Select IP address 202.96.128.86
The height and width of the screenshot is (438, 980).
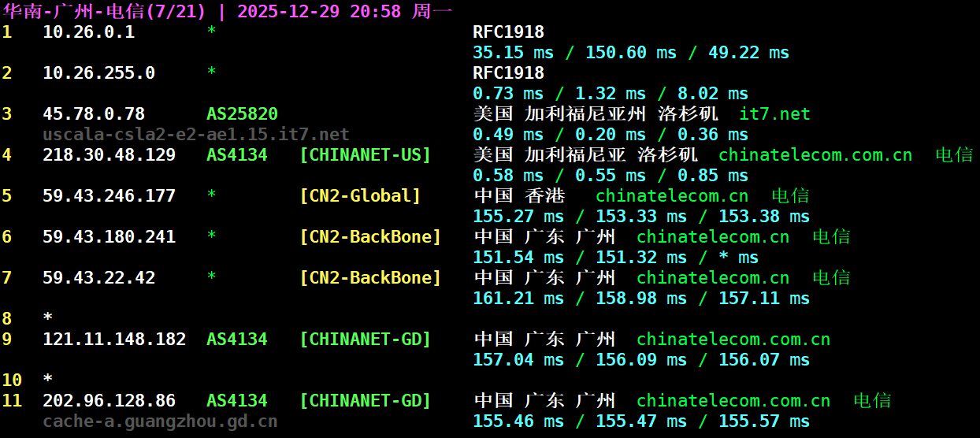109,401
